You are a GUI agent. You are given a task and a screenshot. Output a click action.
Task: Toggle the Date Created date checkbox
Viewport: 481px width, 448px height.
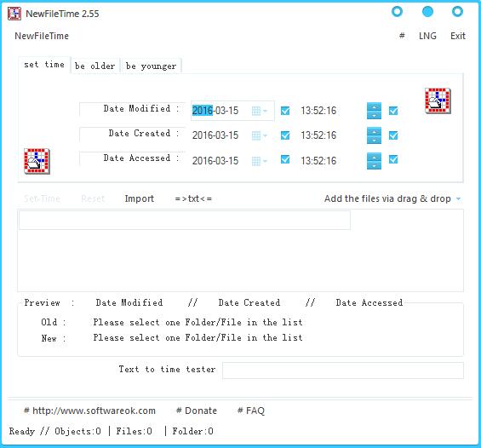click(x=285, y=135)
